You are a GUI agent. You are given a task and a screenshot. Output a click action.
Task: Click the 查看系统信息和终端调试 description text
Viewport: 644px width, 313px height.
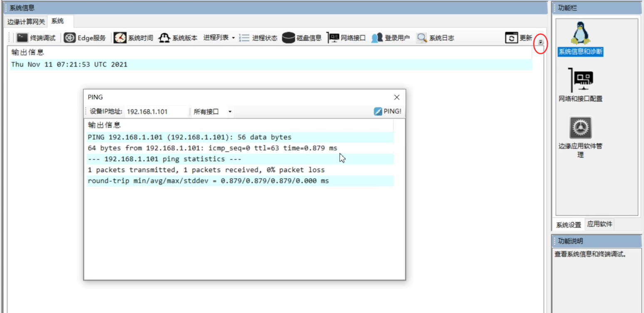590,254
